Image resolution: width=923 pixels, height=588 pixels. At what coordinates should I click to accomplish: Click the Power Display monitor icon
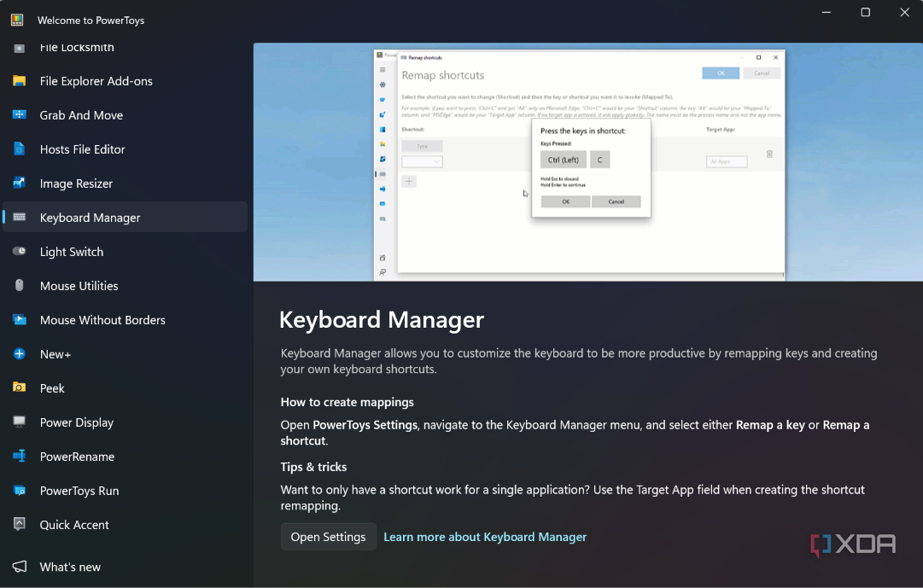20,422
